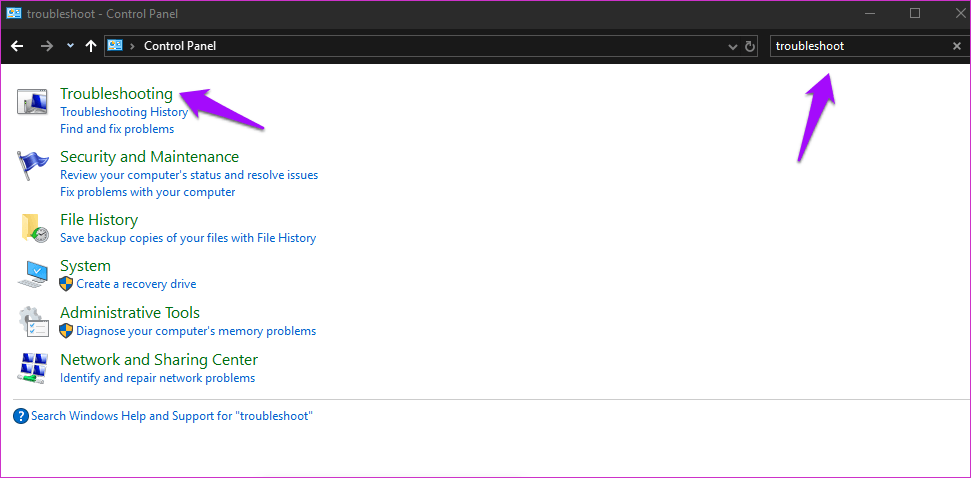The height and width of the screenshot is (478, 971).
Task: Clear the search box with X
Action: click(956, 46)
